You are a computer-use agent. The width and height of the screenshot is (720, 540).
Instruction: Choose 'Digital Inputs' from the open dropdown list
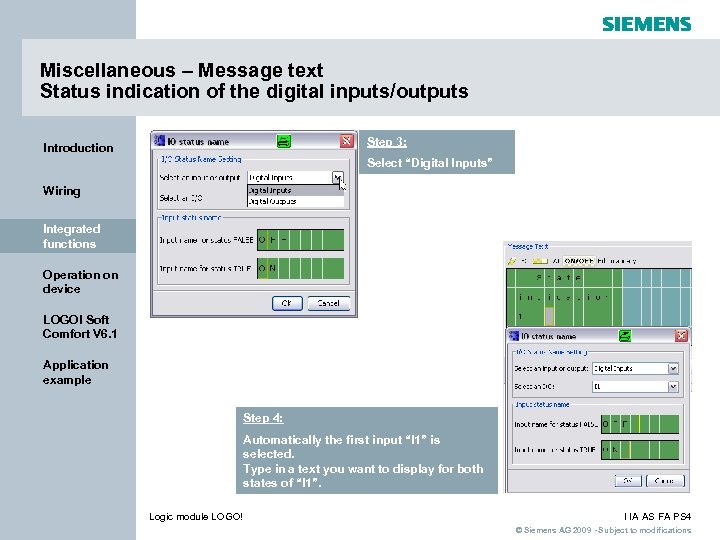click(295, 190)
